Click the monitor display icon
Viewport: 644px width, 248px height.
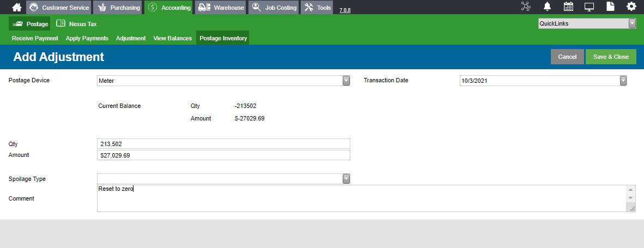[590, 7]
